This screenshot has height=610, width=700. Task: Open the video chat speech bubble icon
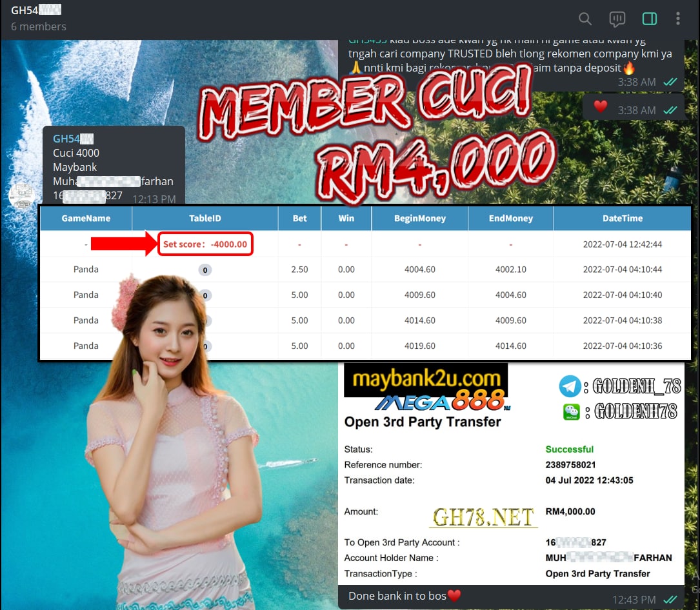pos(617,19)
